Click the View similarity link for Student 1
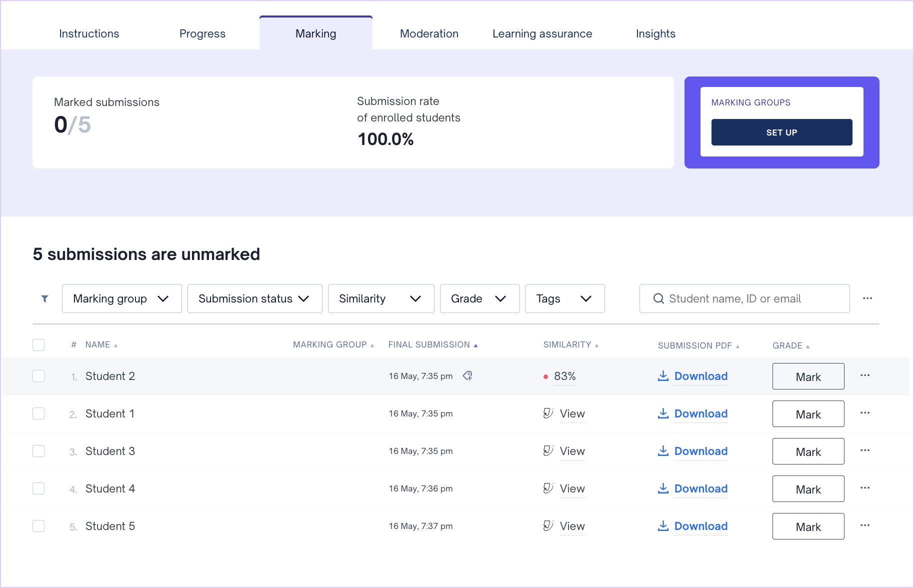 point(572,413)
